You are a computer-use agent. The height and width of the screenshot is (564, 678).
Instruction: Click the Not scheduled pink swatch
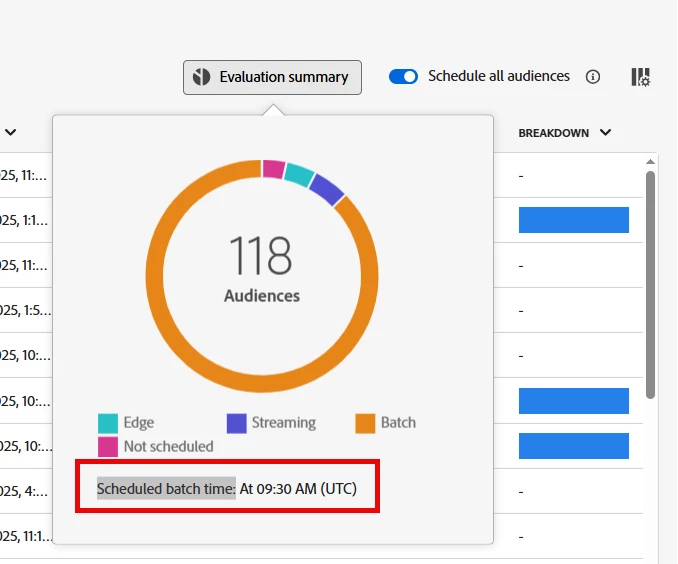tap(108, 447)
